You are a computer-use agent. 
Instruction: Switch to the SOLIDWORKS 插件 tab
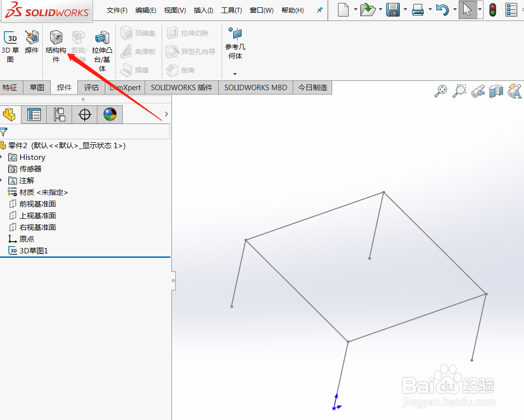[x=182, y=88]
